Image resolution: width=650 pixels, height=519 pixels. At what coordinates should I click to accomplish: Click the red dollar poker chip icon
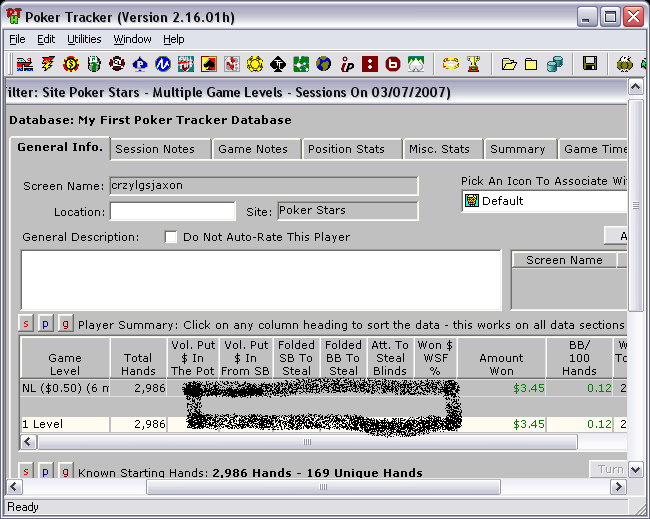71,64
